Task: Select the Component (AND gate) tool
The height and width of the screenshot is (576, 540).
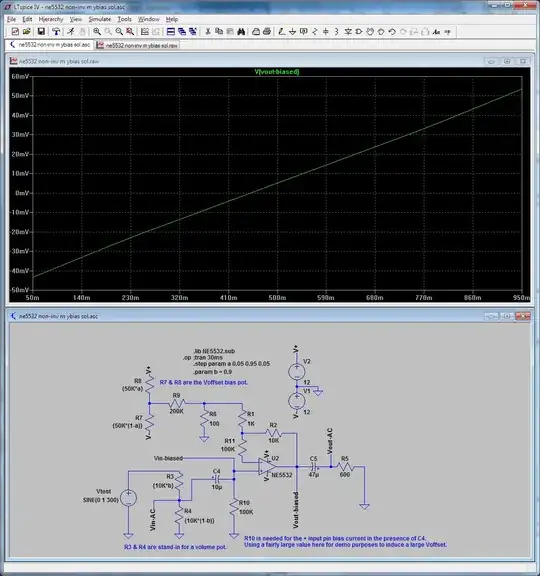Action: (x=359, y=32)
